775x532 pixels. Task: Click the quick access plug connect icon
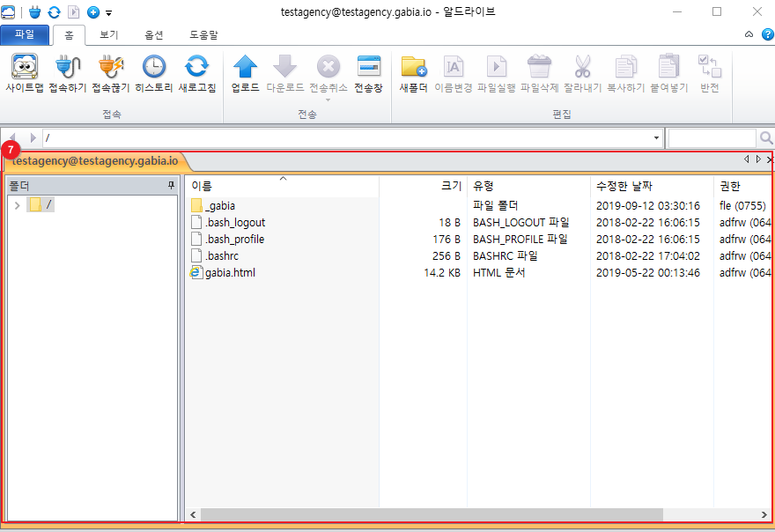(34, 11)
